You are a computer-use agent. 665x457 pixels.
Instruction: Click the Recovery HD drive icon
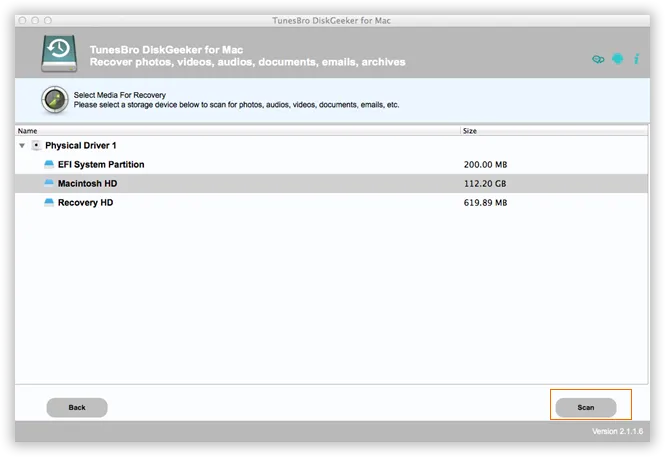(x=48, y=203)
